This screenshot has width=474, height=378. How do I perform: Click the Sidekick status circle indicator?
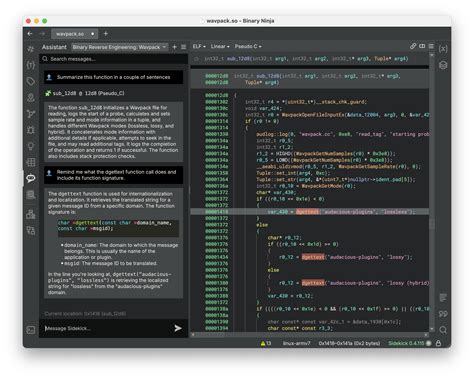click(429, 343)
